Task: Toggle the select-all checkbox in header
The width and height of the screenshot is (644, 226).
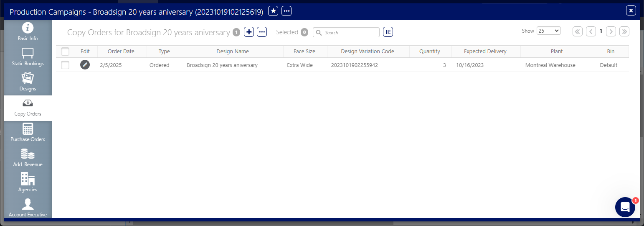Action: click(65, 51)
